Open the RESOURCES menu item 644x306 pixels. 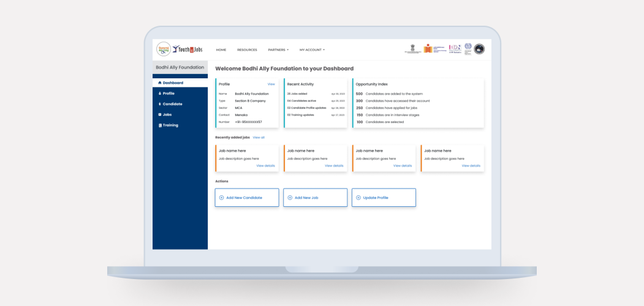247,50
